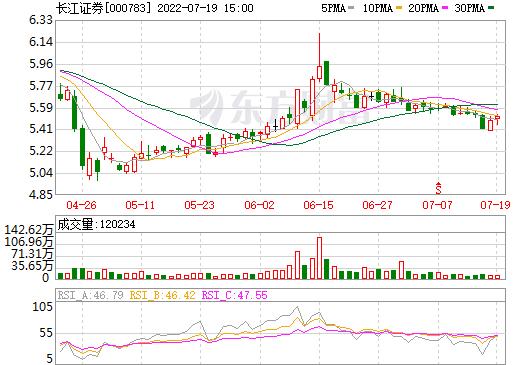Click the 06-02 date axis label
Image resolution: width=520 pixels, height=365 pixels.
pyautogui.click(x=259, y=205)
